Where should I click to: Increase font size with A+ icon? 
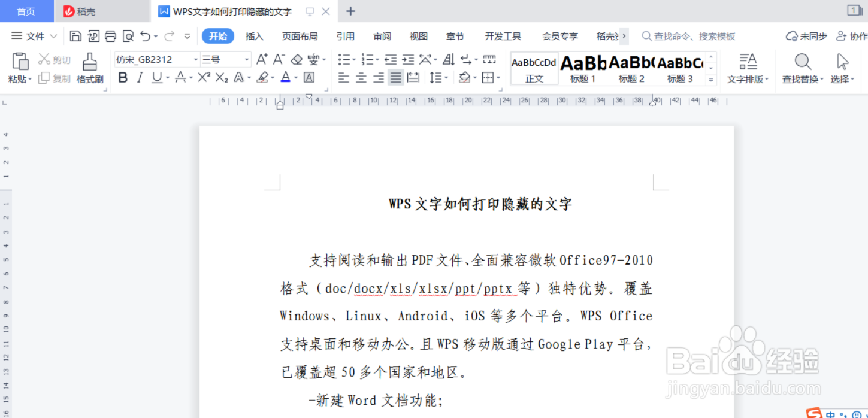click(x=262, y=59)
